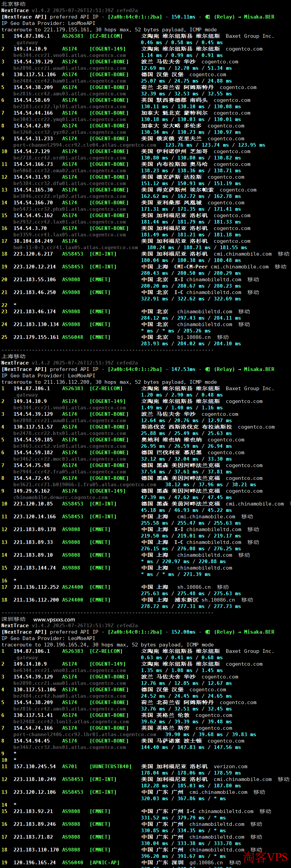Click the verizon.com domain
This screenshot has width=291, height=868.
[x=230, y=766]
